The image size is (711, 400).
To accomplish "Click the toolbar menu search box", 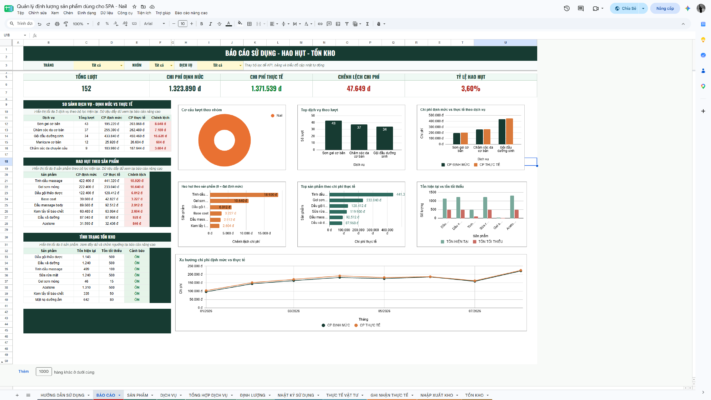I will pos(22,24).
